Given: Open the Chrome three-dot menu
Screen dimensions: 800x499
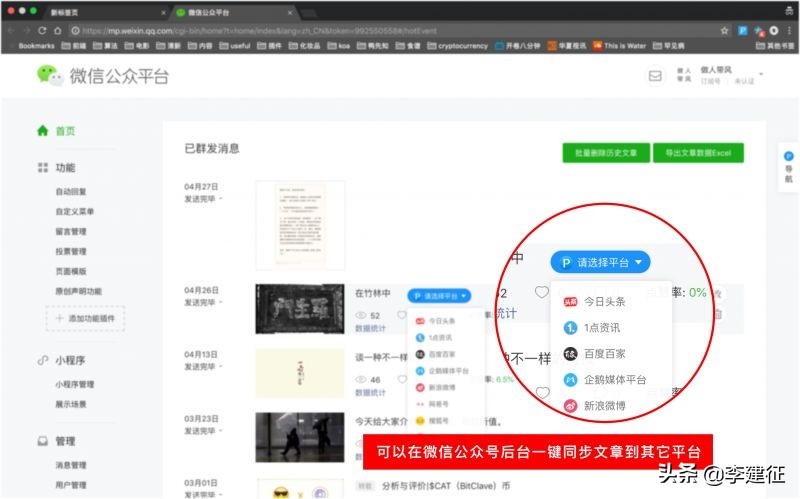Looking at the screenshot, I should [x=790, y=31].
